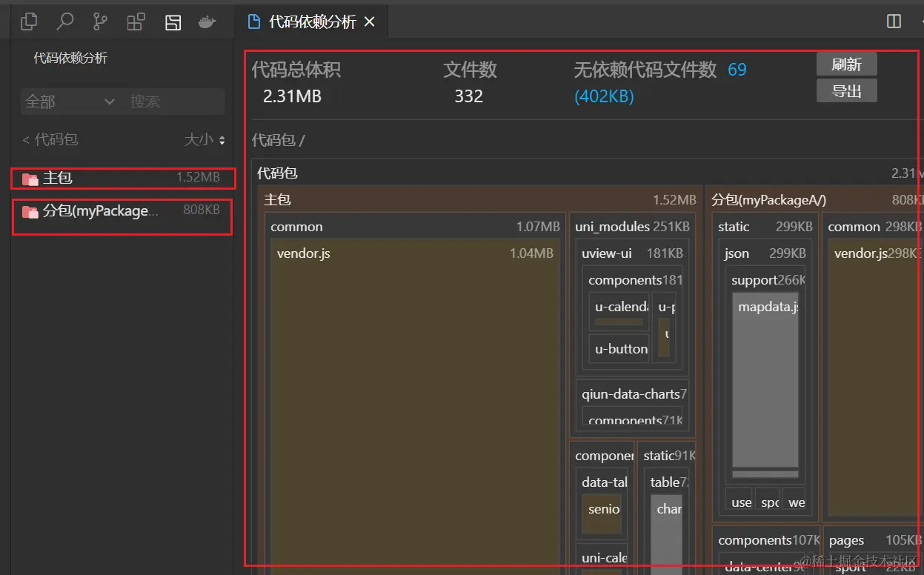Select the static 299KB block header
Image resolution: width=924 pixels, height=575 pixels.
pos(765,227)
